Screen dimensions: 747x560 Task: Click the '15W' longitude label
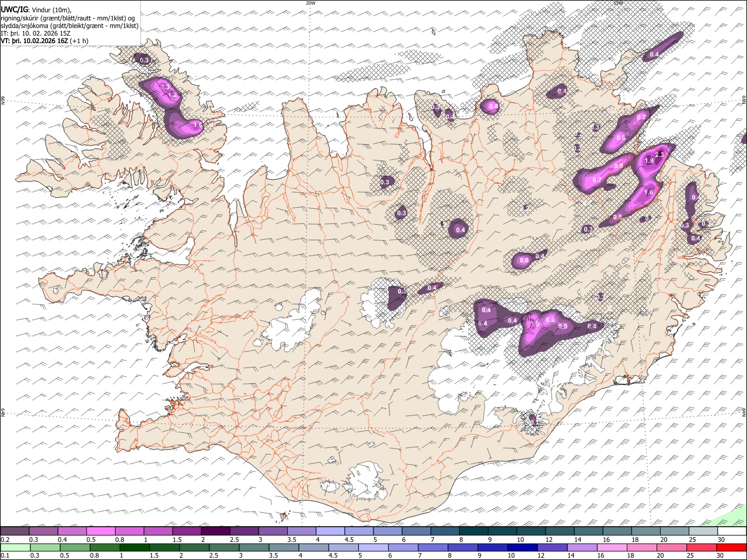(618, 3)
